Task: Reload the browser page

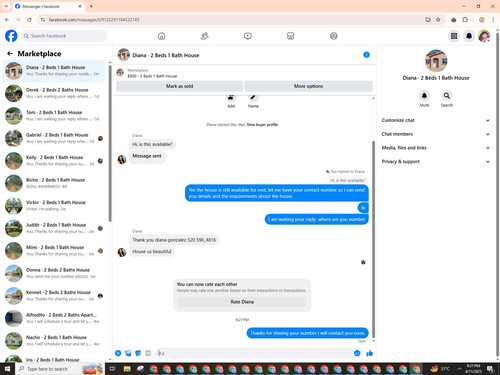Action: 29,20
